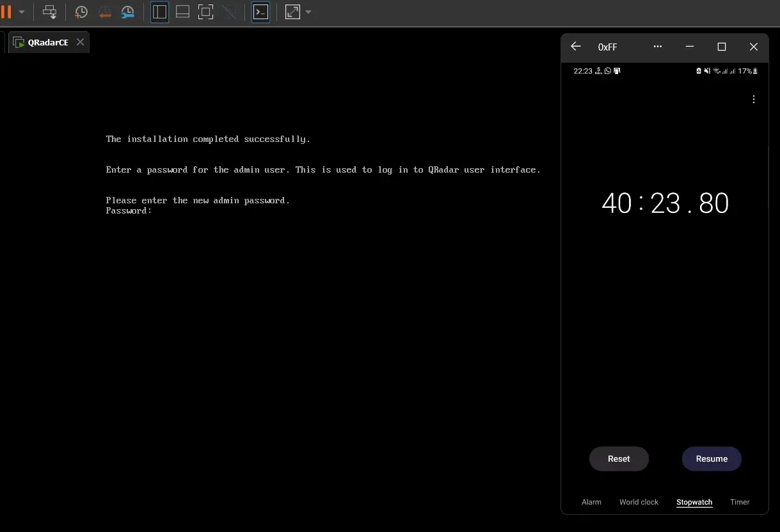Resume the running stopwatch
The height and width of the screenshot is (532, 780).
coord(711,458)
